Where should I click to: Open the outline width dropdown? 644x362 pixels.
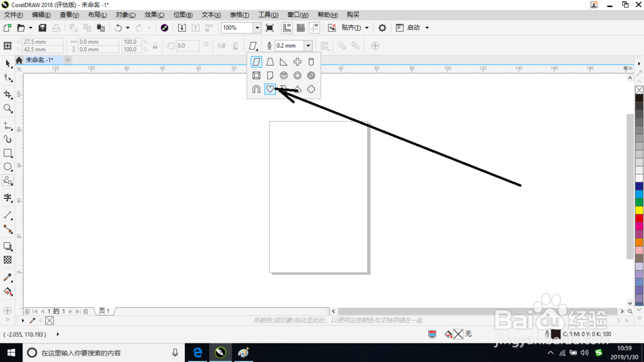[x=308, y=46]
